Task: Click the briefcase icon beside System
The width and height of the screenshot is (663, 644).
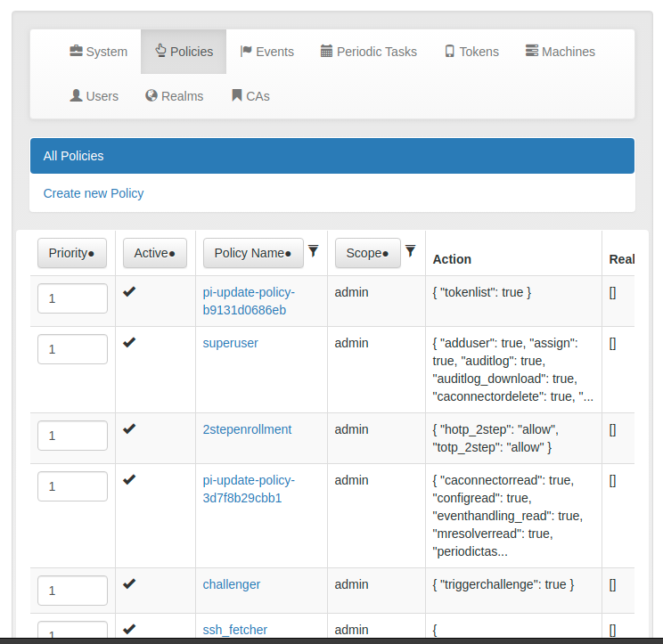Action: [76, 51]
